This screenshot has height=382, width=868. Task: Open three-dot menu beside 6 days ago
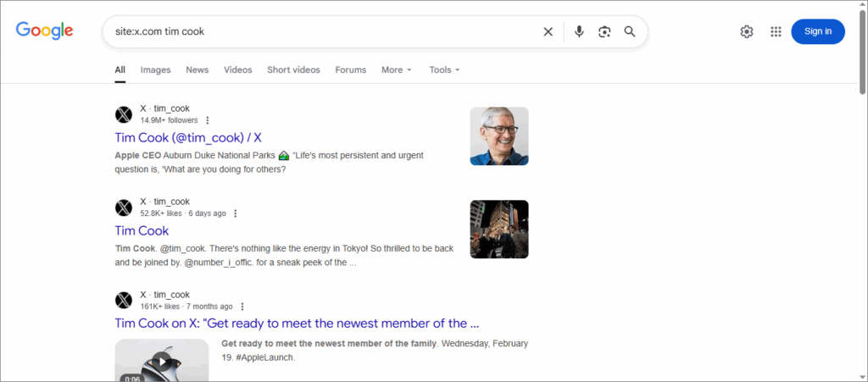pyautogui.click(x=236, y=213)
